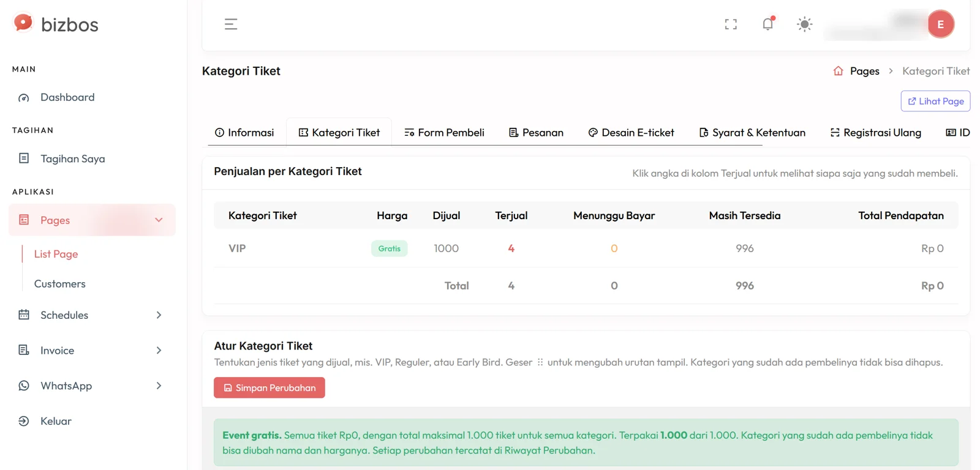Click the Pages breadcrumb link
The height and width of the screenshot is (470, 980).
(864, 71)
